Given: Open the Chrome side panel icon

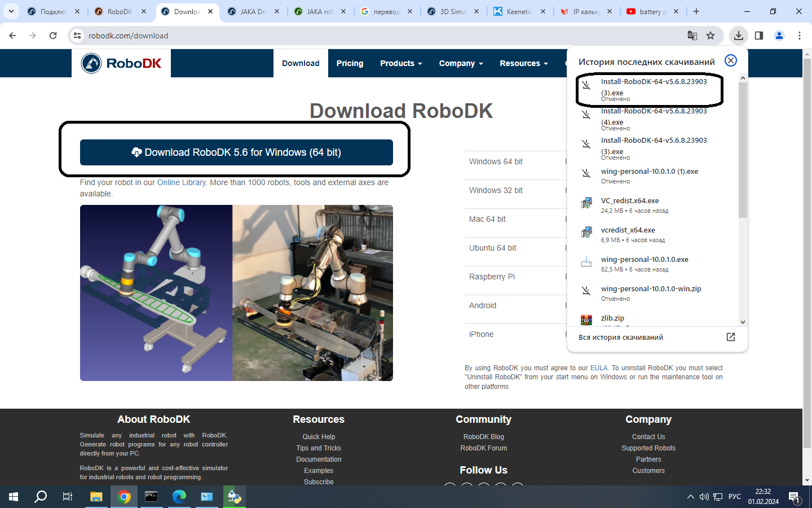Looking at the screenshot, I should pyautogui.click(x=759, y=36).
